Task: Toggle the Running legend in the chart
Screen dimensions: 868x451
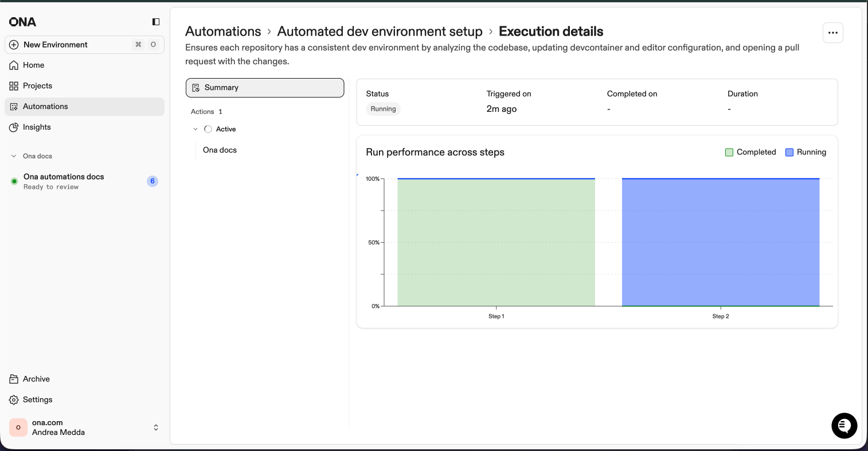Action: [805, 151]
